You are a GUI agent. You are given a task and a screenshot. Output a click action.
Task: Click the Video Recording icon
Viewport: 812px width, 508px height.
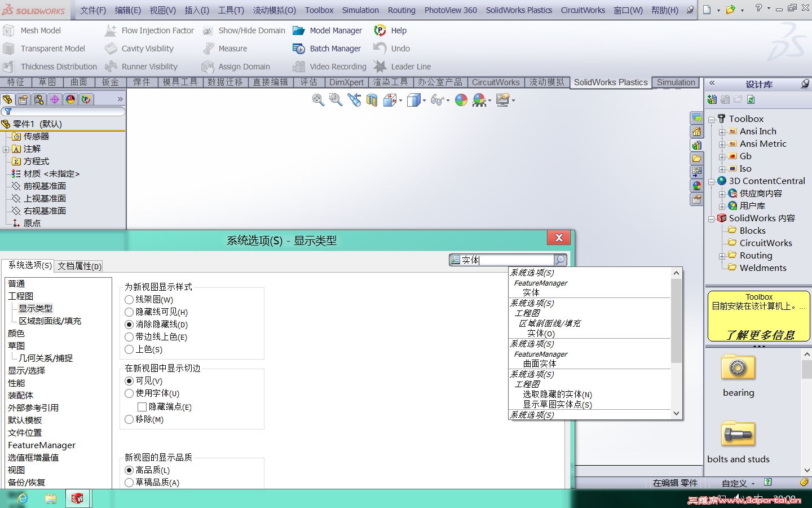pyautogui.click(x=299, y=67)
